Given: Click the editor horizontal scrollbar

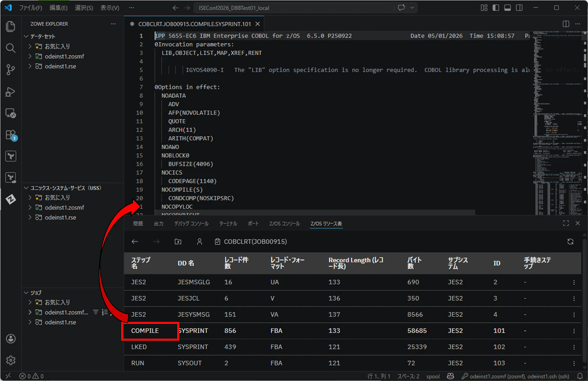Looking at the screenshot, I should pos(315,213).
